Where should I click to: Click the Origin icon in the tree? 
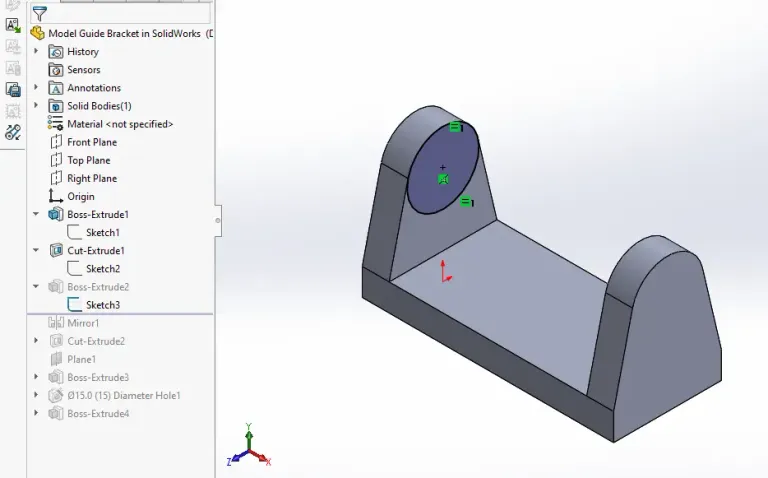(56, 196)
